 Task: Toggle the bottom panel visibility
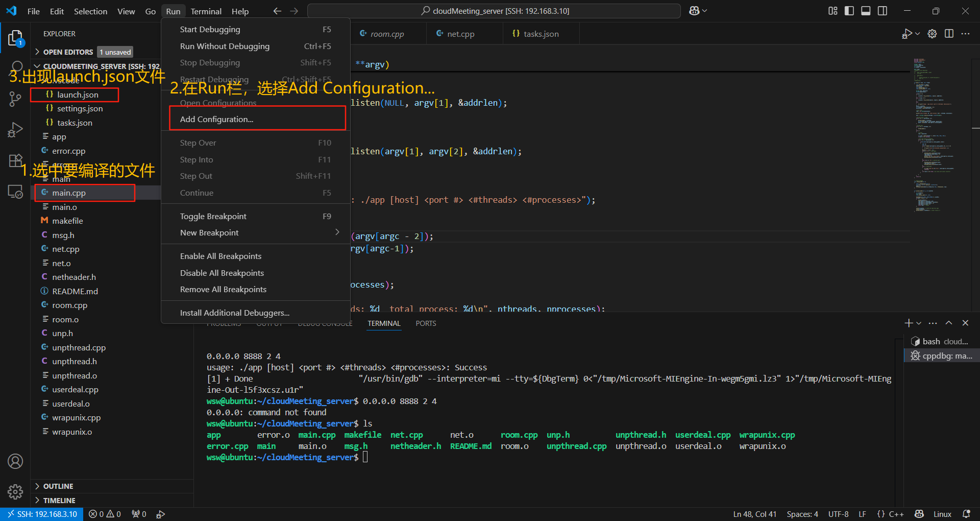tap(865, 10)
